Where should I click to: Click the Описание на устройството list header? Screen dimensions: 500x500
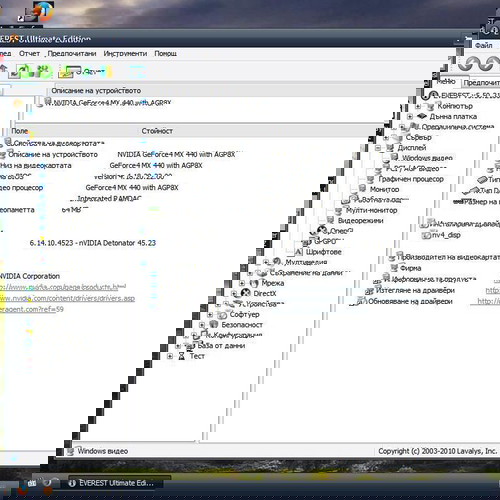(96, 91)
